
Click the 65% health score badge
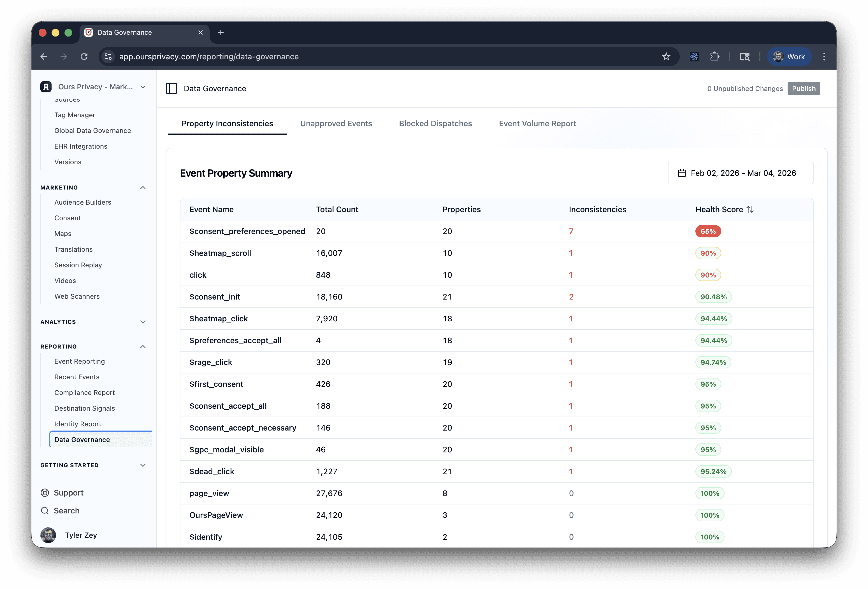coord(708,232)
